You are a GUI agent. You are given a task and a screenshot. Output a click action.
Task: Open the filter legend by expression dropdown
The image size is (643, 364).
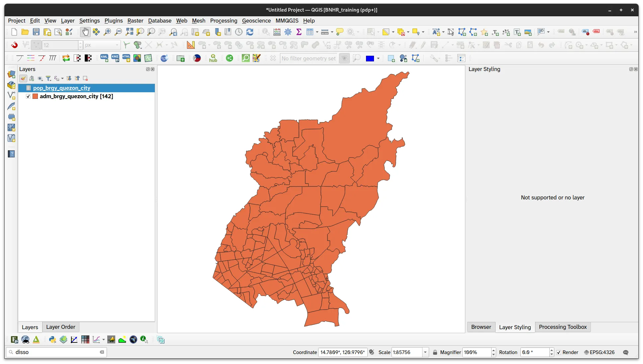[62, 78]
